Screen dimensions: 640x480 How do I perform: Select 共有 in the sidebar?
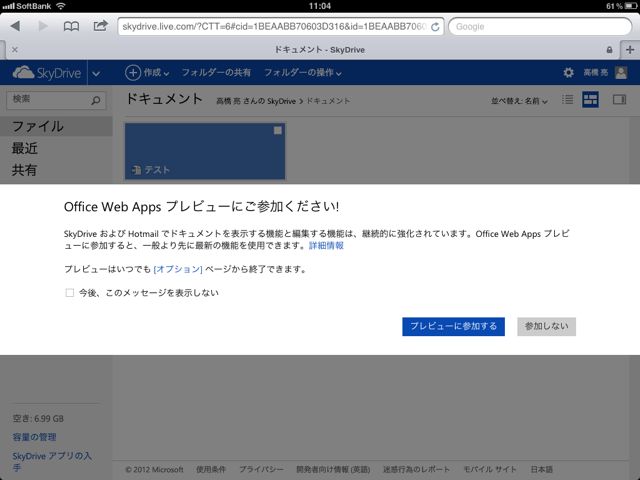(24, 170)
